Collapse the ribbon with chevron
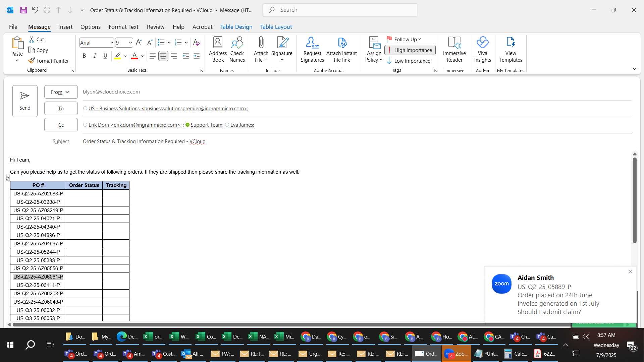The width and height of the screenshot is (644, 362). pyautogui.click(x=634, y=69)
